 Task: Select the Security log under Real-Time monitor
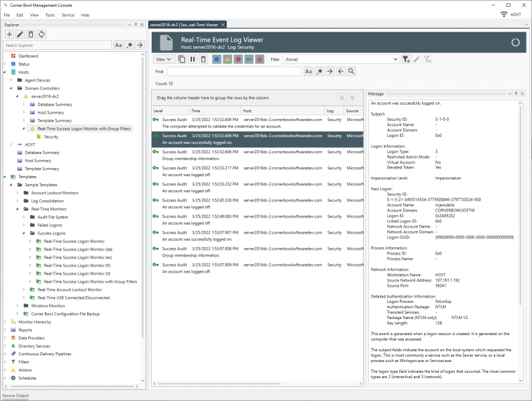coord(51,136)
